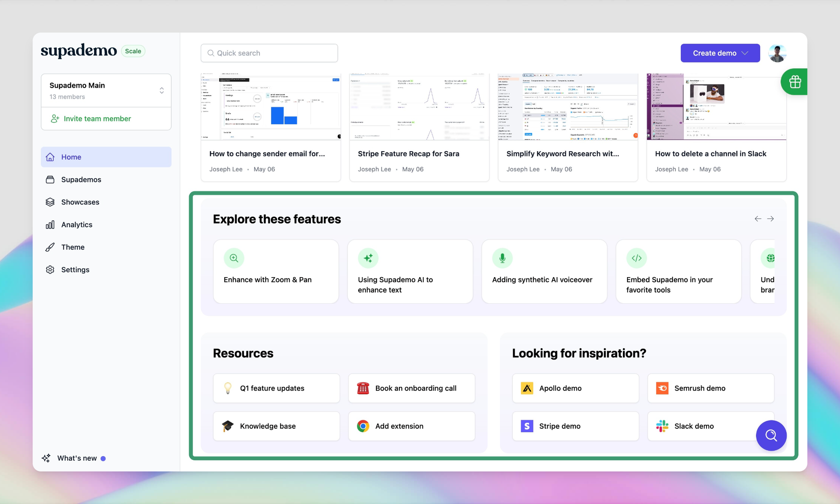The width and height of the screenshot is (840, 504).
Task: Click the Apollo logo icon
Action: 527,388
